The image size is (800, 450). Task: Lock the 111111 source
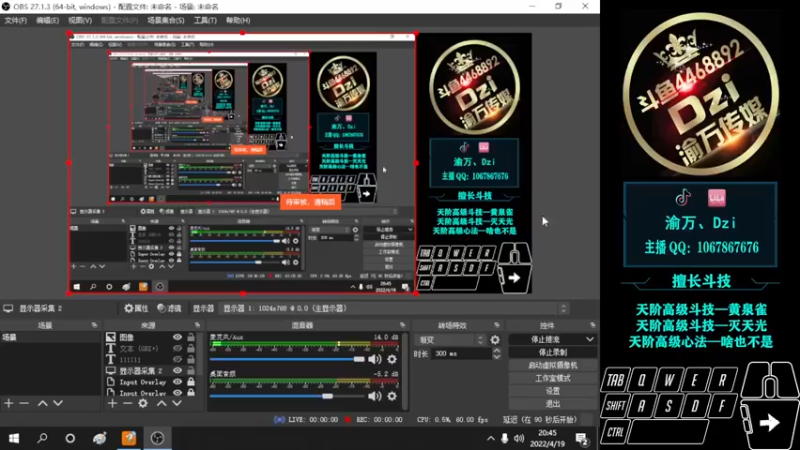point(191,360)
